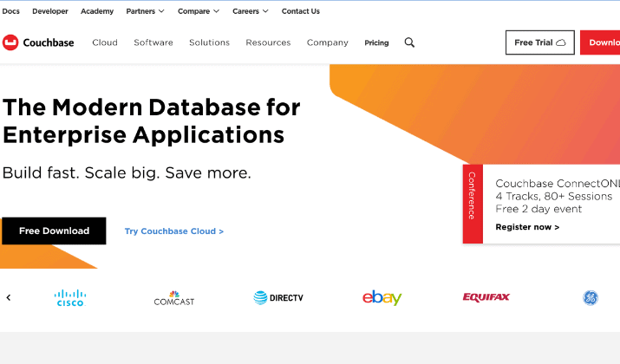Go to the Pricing page

[376, 42]
